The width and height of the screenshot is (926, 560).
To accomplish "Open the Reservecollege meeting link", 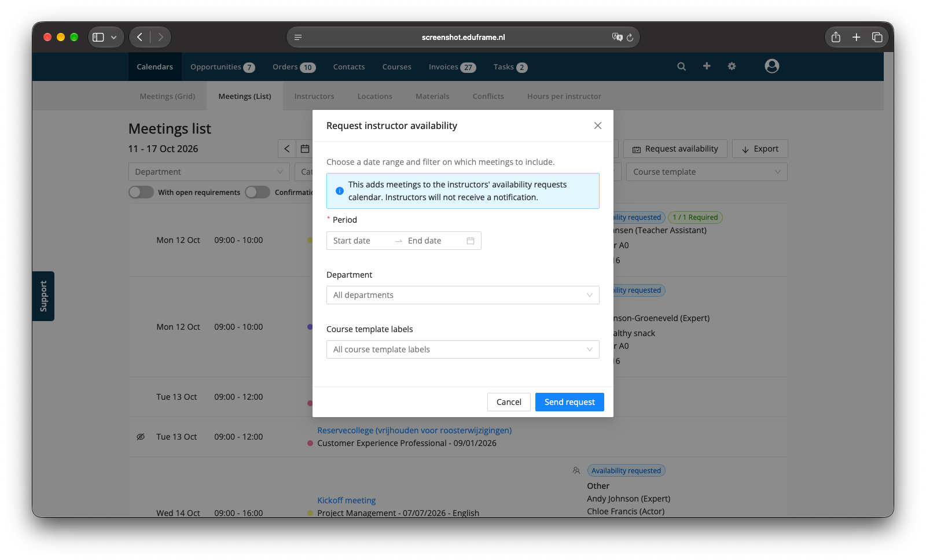I will click(x=414, y=430).
